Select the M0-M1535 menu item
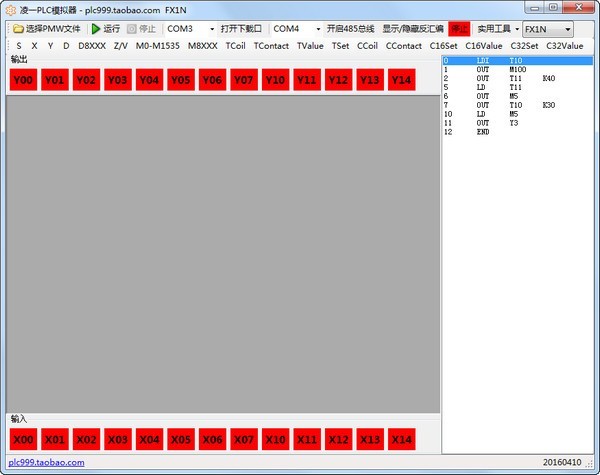600x475 pixels. coord(158,46)
